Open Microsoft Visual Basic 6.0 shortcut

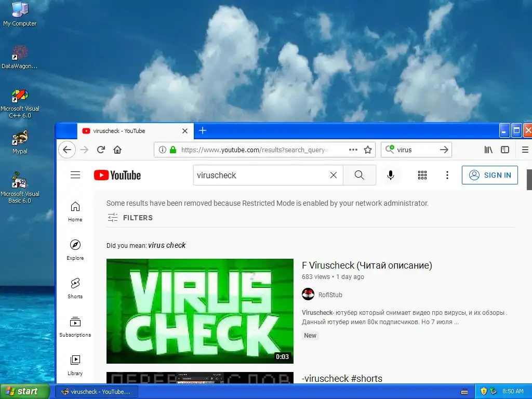point(20,187)
